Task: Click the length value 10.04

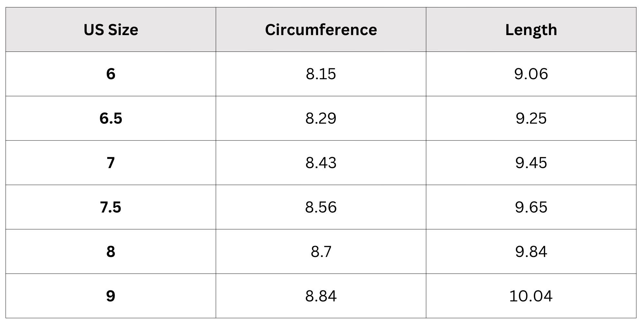Action: point(531,296)
